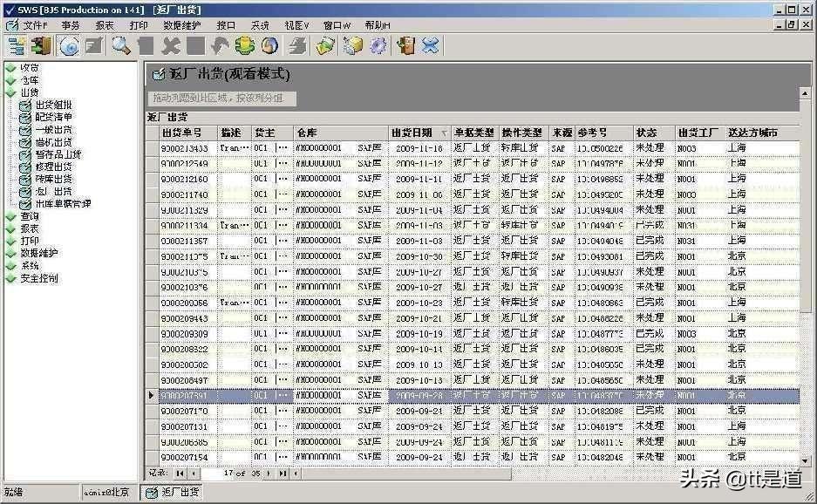The image size is (817, 504).
Task: Click the 出货单号 column header
Action: 188,133
